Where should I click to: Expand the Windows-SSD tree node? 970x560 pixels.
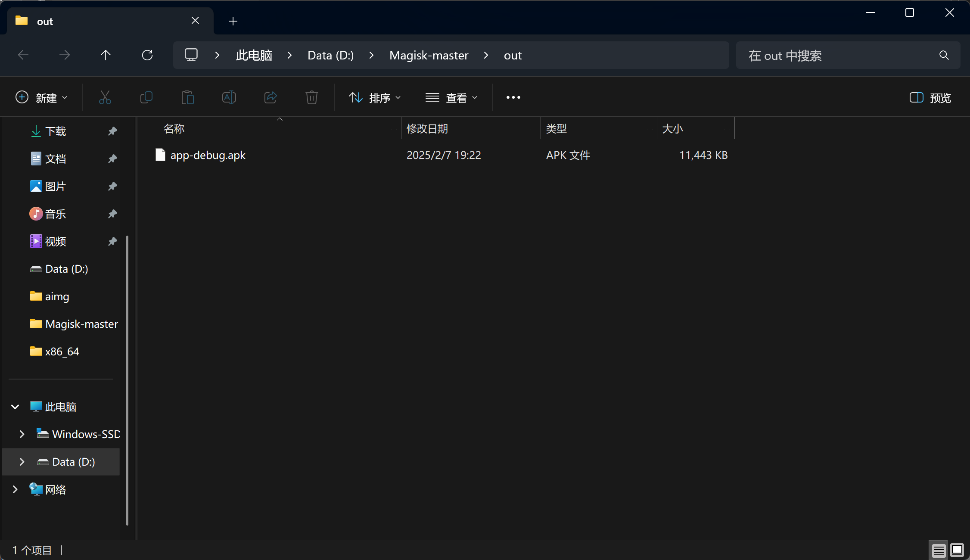pos(22,434)
